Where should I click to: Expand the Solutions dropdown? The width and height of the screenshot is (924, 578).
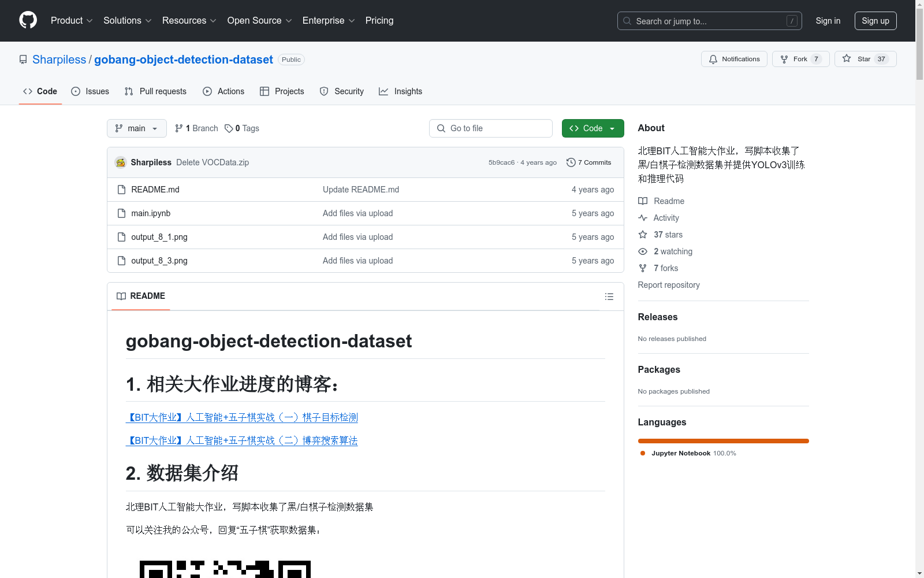coord(128,20)
